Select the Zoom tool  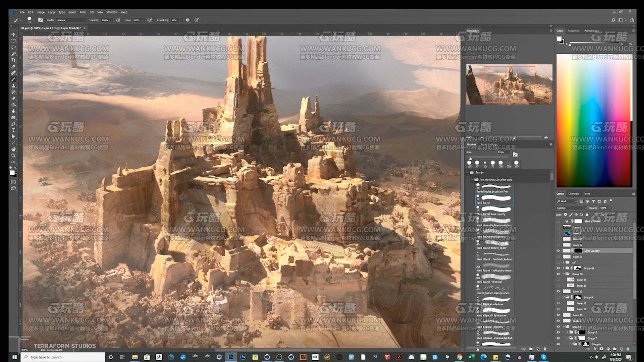(13, 156)
